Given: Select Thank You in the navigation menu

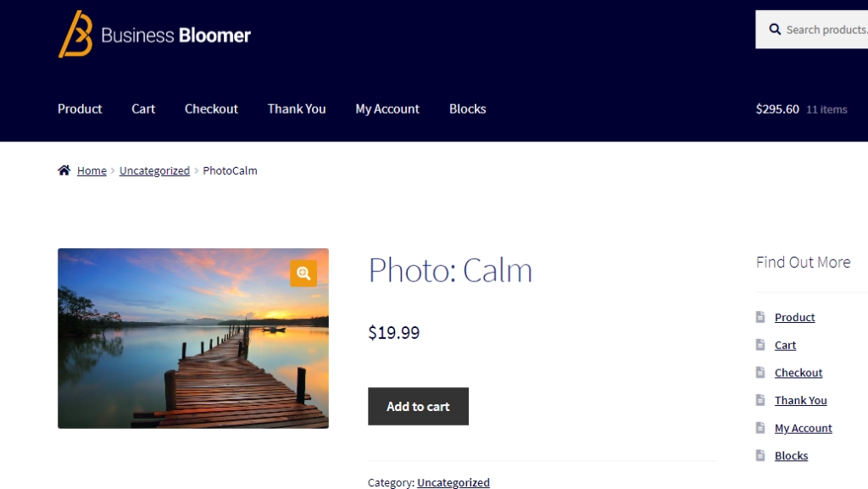Looking at the screenshot, I should (297, 108).
